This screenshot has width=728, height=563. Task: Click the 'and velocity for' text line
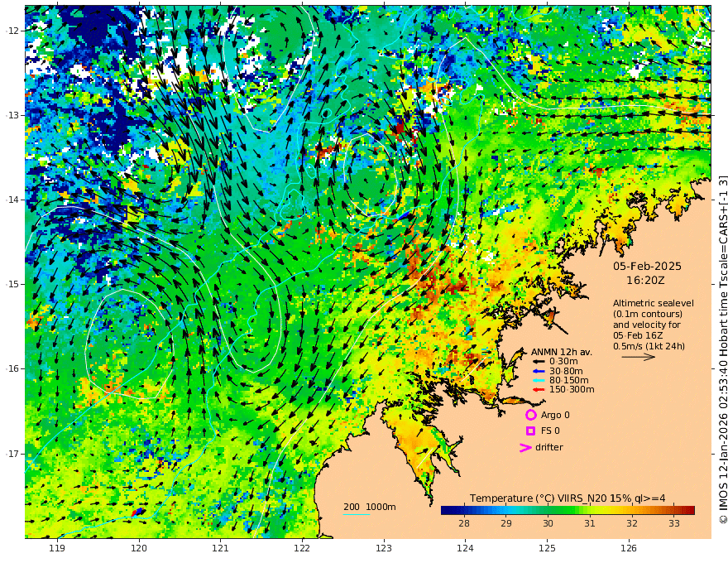[647, 325]
